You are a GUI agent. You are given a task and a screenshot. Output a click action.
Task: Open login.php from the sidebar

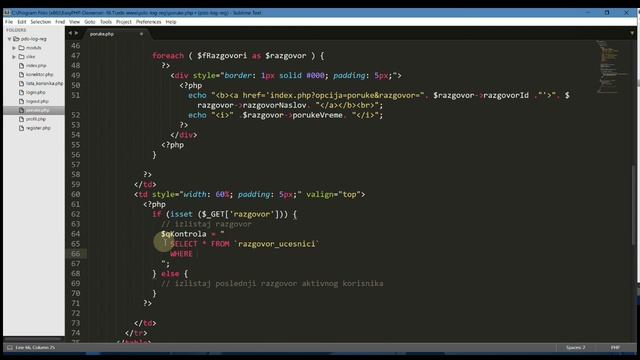(36, 92)
